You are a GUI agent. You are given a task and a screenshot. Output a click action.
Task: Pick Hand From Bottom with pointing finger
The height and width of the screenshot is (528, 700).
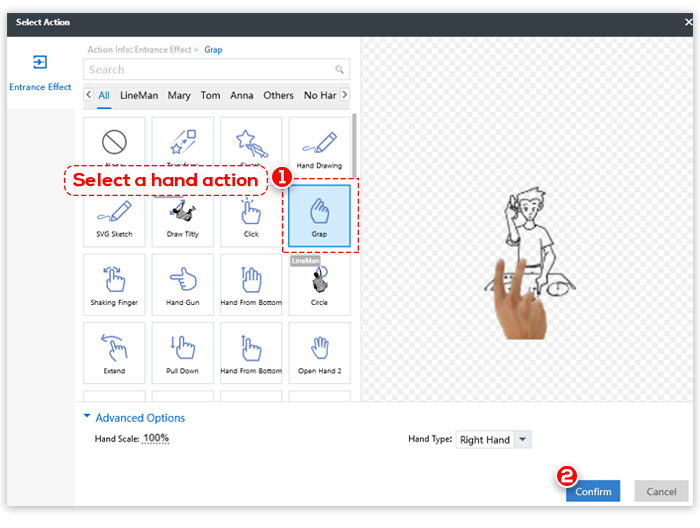(251, 353)
